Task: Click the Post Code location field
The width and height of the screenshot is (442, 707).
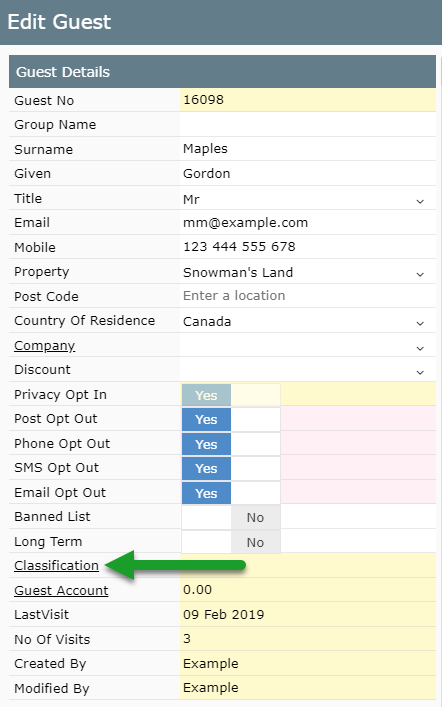Action: point(308,296)
